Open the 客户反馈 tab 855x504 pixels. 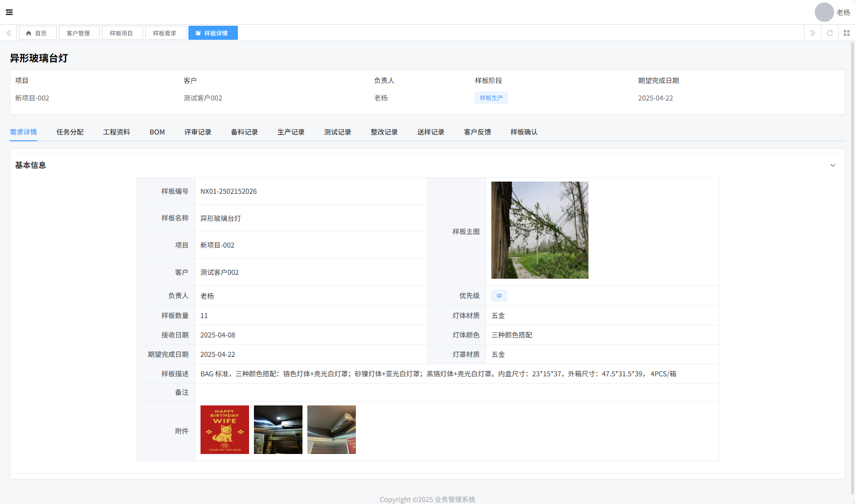477,132
